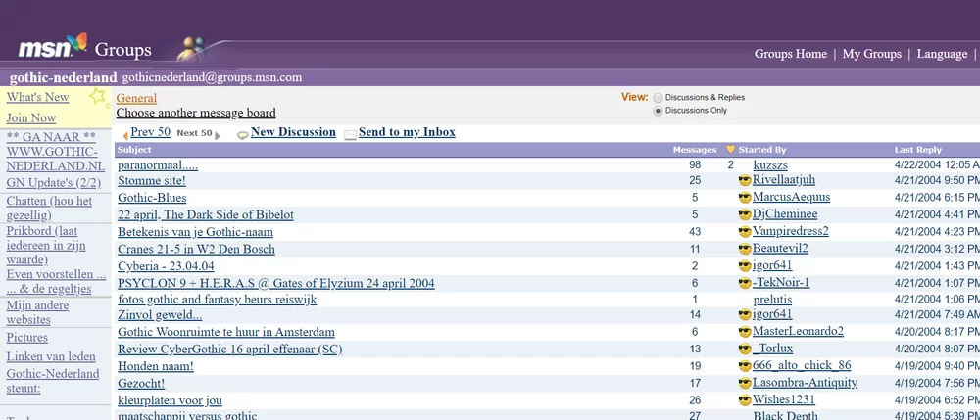Click the New Discussion speech bubble icon
Viewport: 980px width, 420px height.
click(x=242, y=134)
